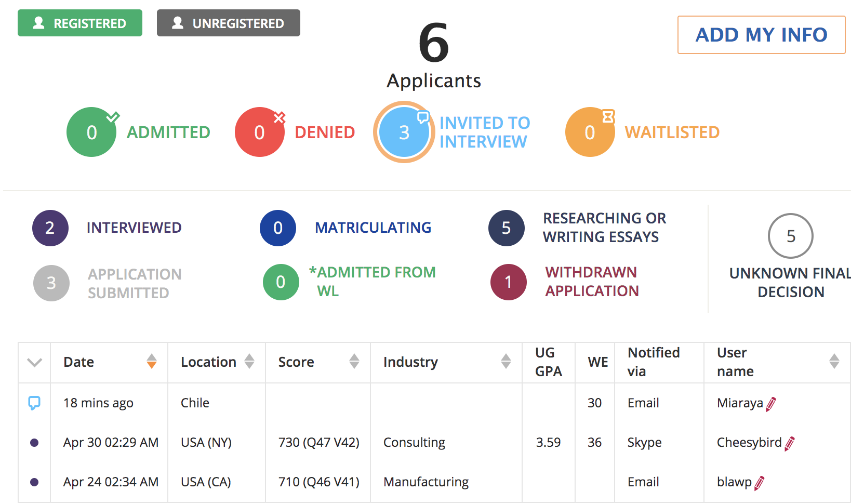
Task: Expand the chevron in table header
Action: coord(34,362)
